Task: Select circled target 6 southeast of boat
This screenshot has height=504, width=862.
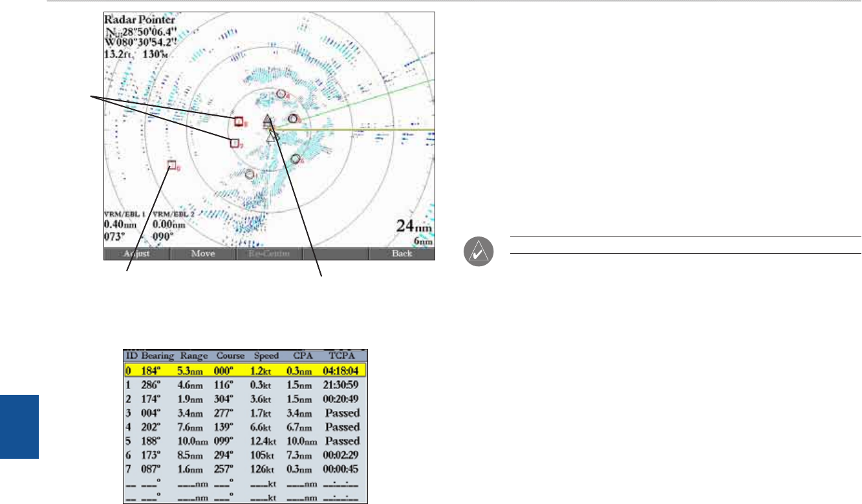Action: [296, 159]
